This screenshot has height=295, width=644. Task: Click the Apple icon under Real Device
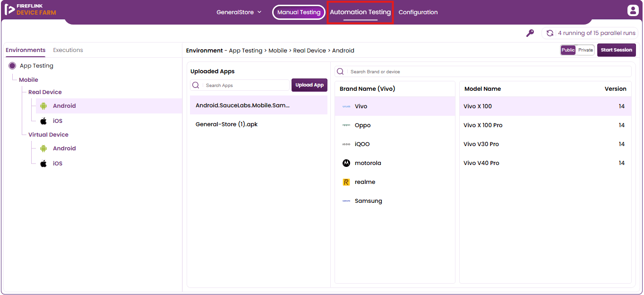pyautogui.click(x=43, y=121)
